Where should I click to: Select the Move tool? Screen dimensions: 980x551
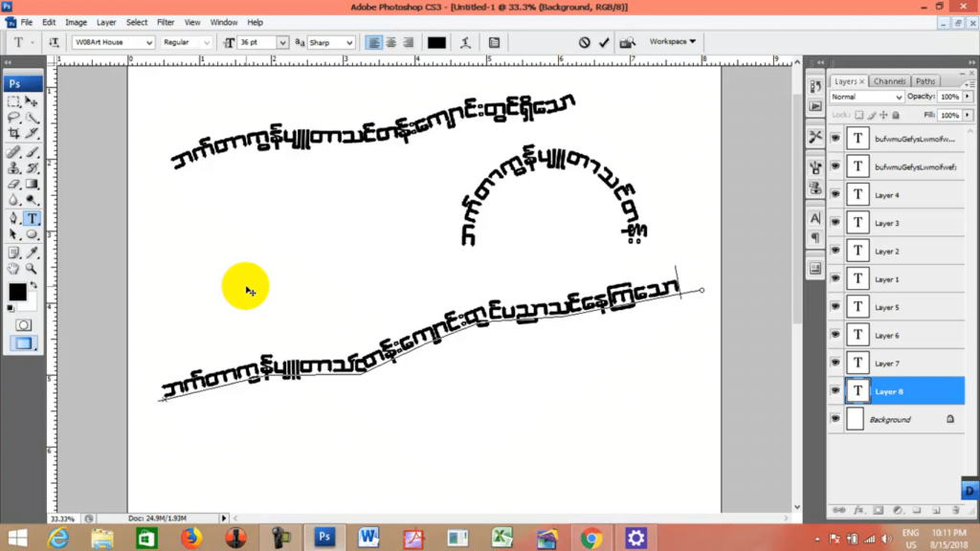tap(32, 101)
